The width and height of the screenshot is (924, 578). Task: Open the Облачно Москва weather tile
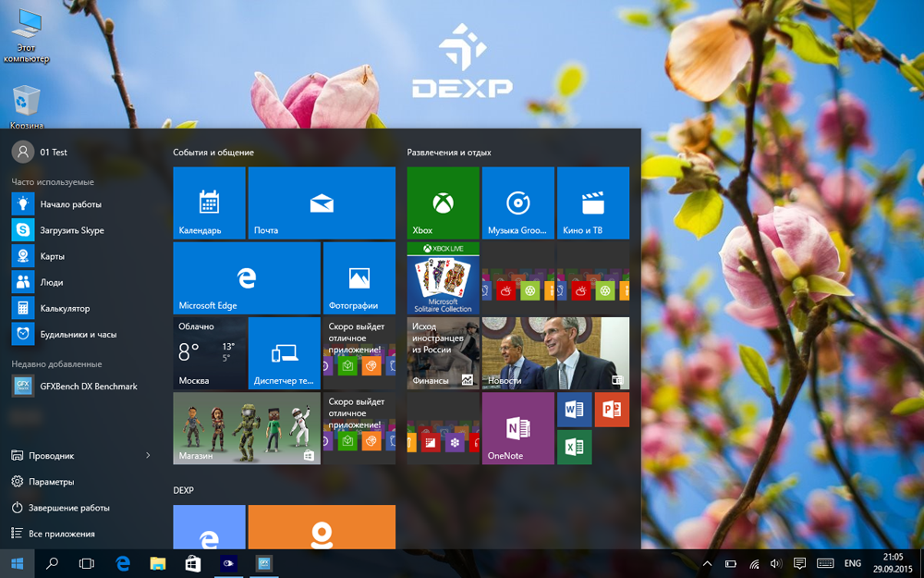209,353
